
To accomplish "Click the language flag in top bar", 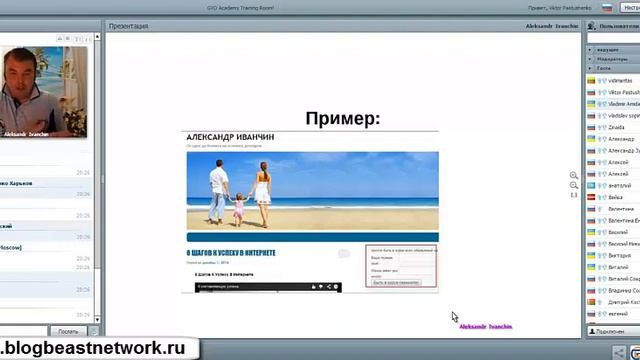I will pyautogui.click(x=607, y=8).
